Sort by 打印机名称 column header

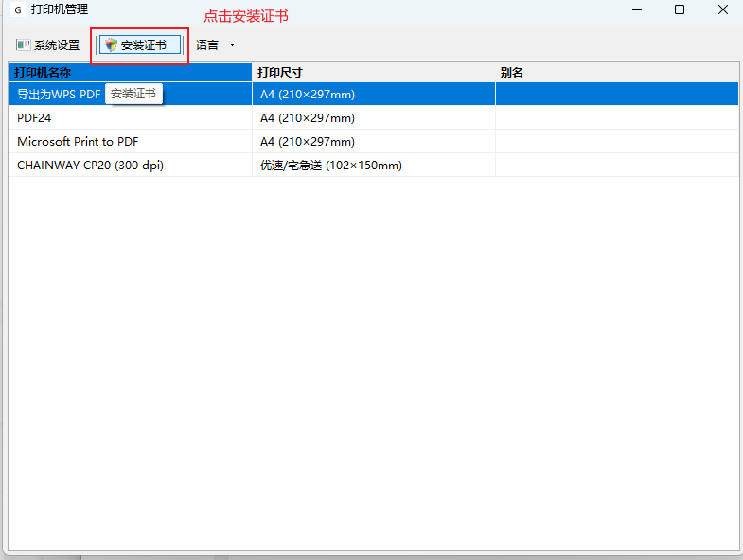(131, 73)
